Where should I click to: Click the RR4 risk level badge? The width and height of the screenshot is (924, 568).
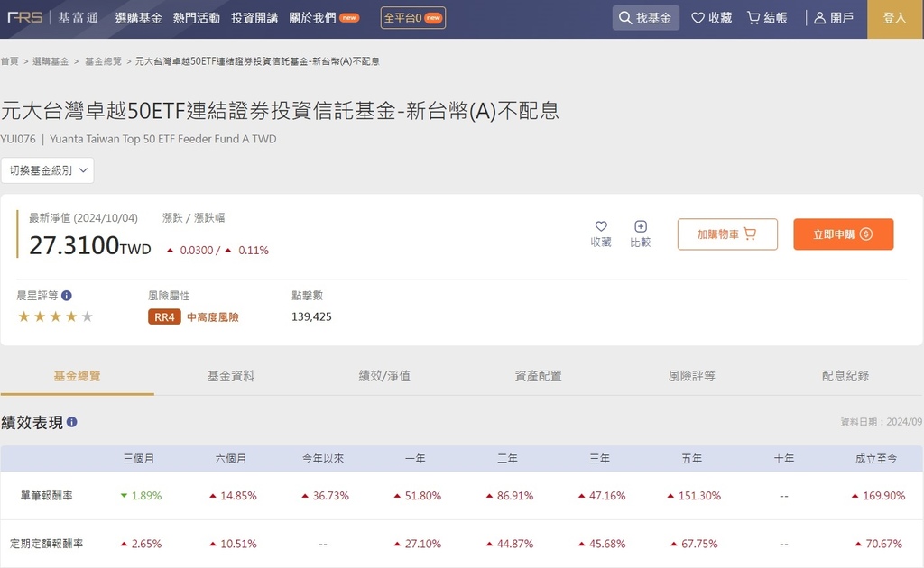[x=163, y=317]
